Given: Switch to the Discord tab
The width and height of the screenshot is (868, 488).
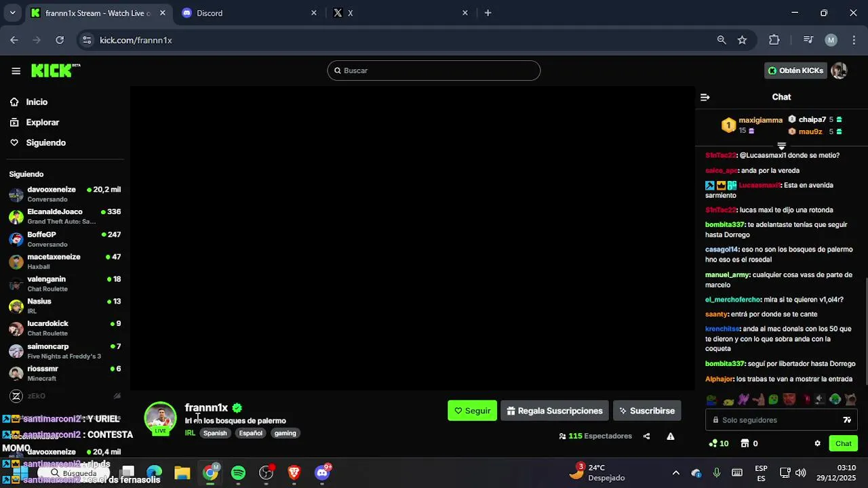Looking at the screenshot, I should [250, 13].
